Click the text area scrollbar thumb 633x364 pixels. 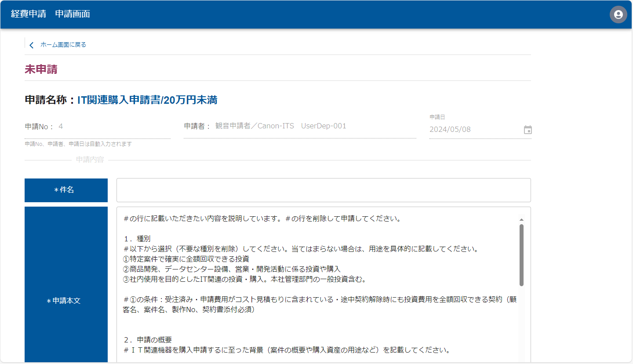521,255
